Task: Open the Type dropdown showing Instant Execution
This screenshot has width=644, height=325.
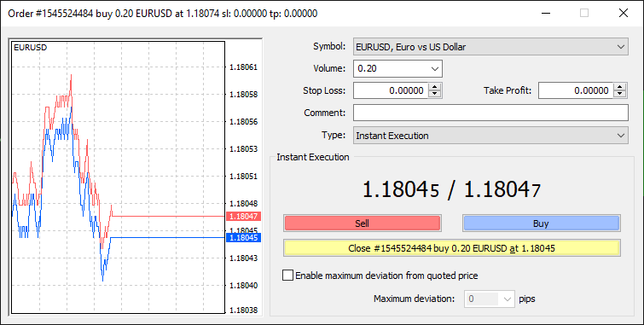Action: 490,136
